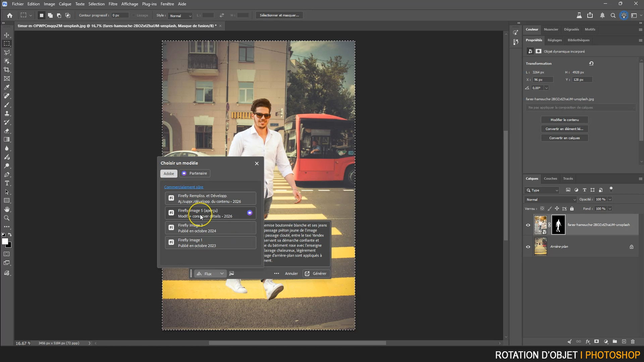The height and width of the screenshot is (362, 644).
Task: Select the Clone Stamp tool
Action: tap(7, 113)
